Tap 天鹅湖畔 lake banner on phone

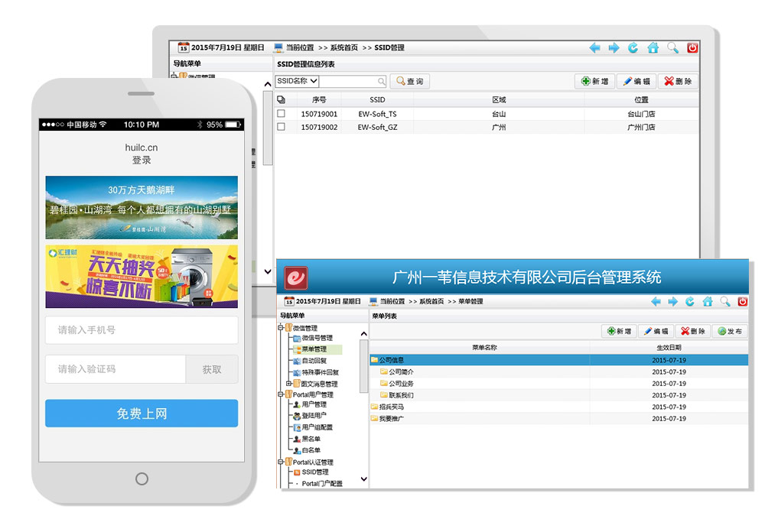(142, 208)
